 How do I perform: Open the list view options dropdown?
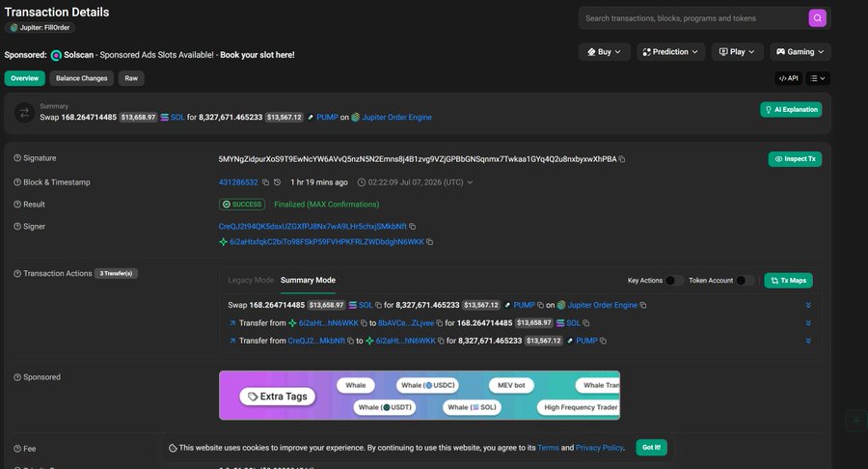(x=818, y=78)
